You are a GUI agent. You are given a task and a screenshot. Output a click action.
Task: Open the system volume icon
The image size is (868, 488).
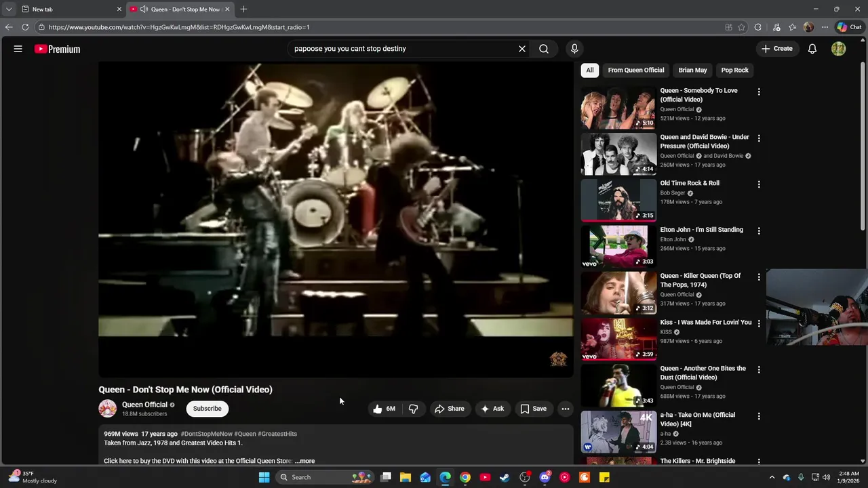point(826,477)
